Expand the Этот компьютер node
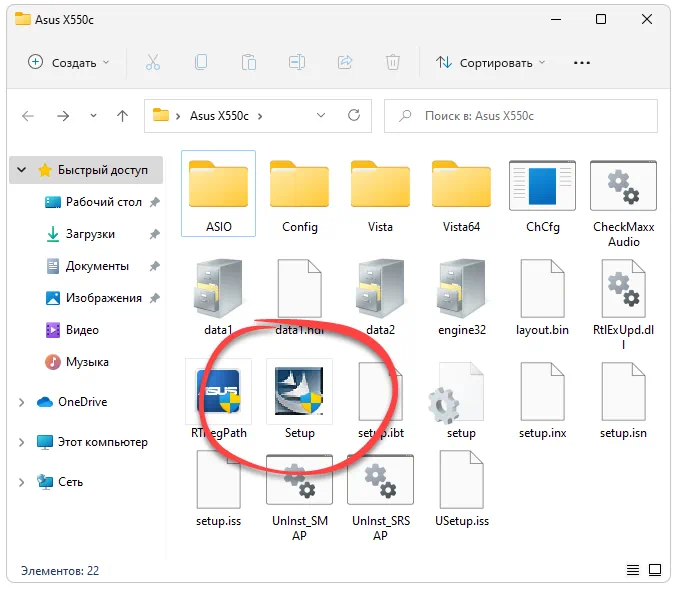This screenshot has height=591, width=678. pos(21,442)
